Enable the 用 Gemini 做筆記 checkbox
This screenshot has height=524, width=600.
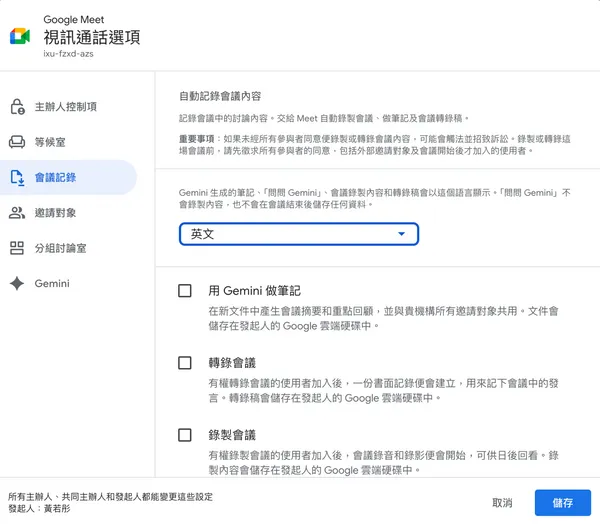pyautogui.click(x=185, y=291)
